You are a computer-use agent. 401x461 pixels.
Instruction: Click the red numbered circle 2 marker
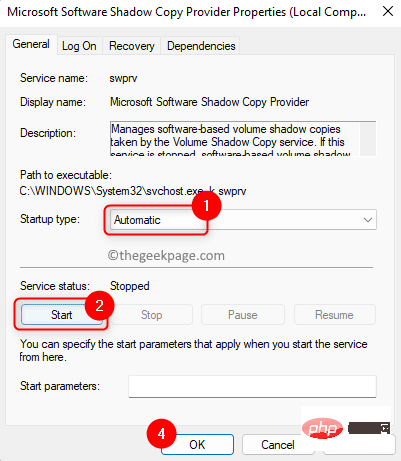point(99,305)
